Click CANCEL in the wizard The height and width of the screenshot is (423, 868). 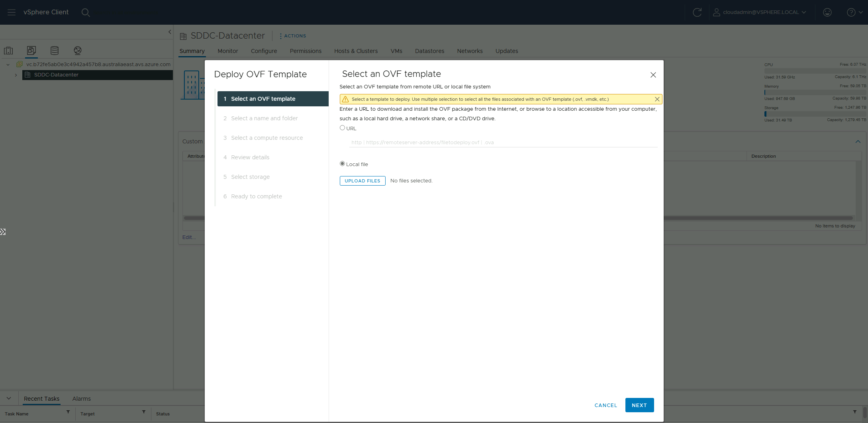point(606,405)
